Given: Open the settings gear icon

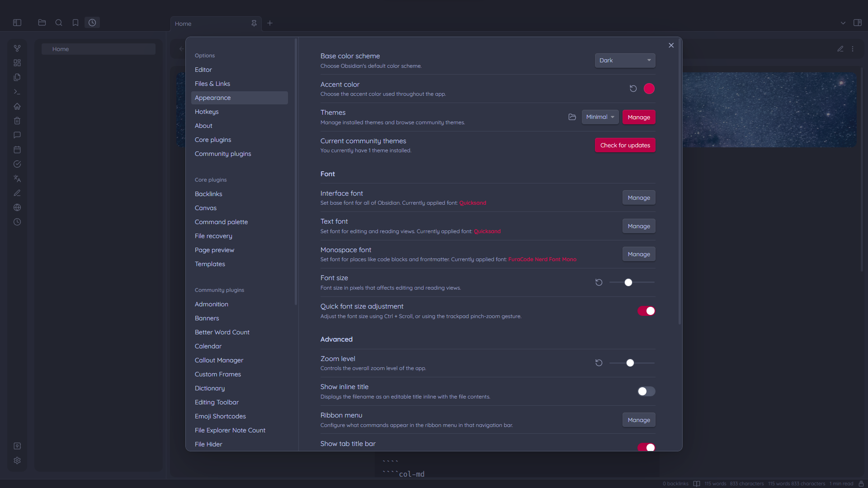Looking at the screenshot, I should tap(17, 460).
